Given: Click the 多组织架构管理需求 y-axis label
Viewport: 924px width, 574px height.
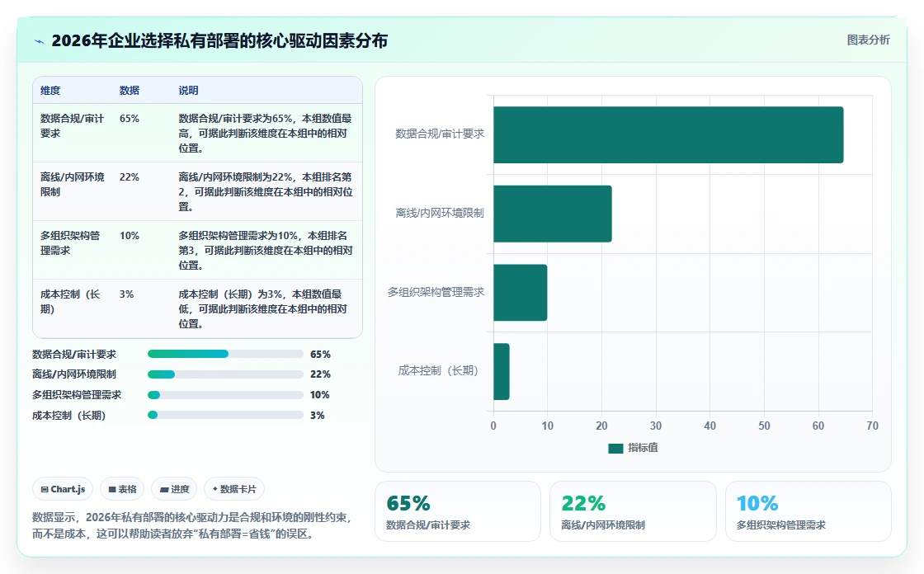Looking at the screenshot, I should click(436, 292).
